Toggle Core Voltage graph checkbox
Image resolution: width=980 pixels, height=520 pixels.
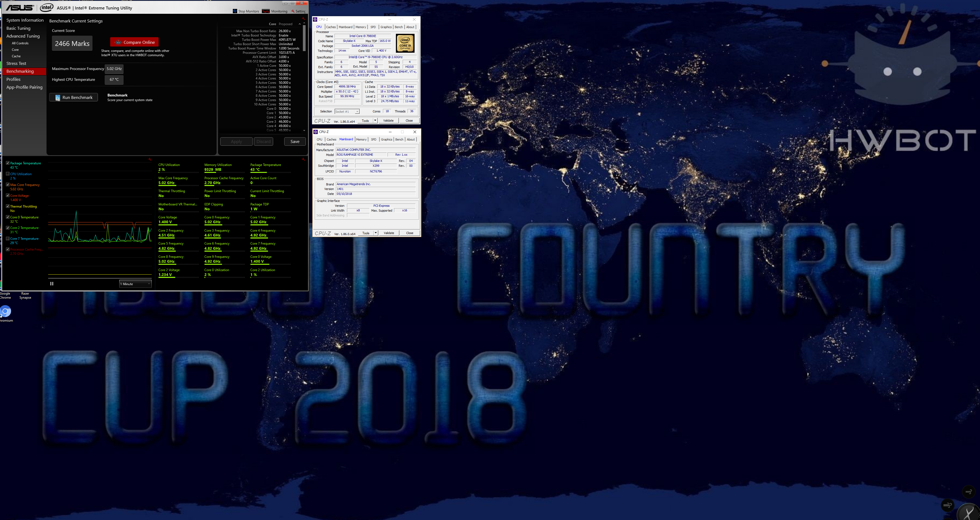click(8, 195)
